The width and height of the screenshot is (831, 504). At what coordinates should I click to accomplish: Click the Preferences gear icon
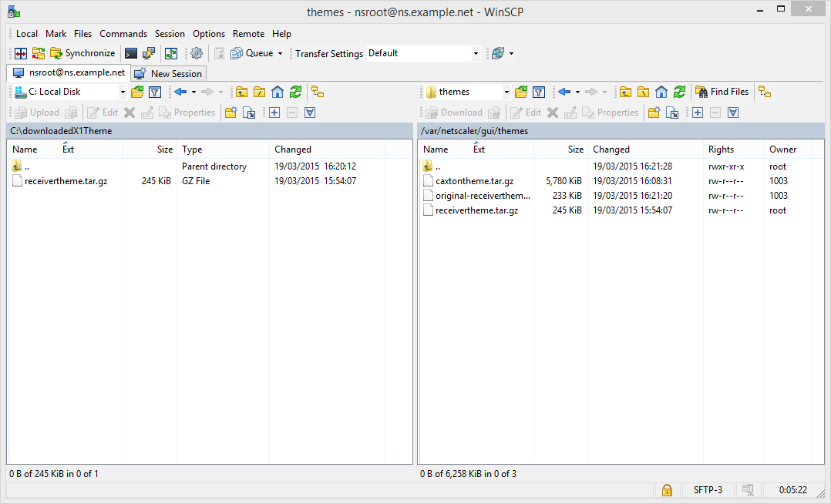click(197, 53)
